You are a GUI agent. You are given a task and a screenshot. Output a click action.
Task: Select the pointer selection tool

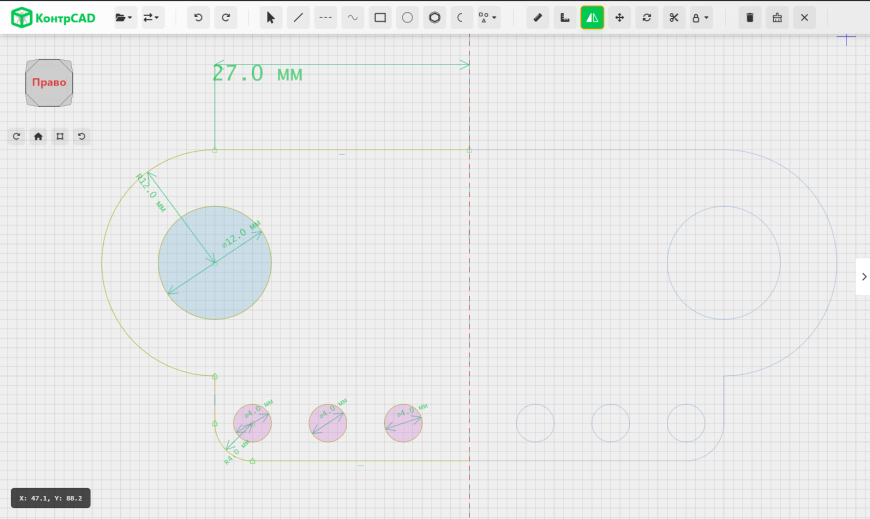(271, 18)
